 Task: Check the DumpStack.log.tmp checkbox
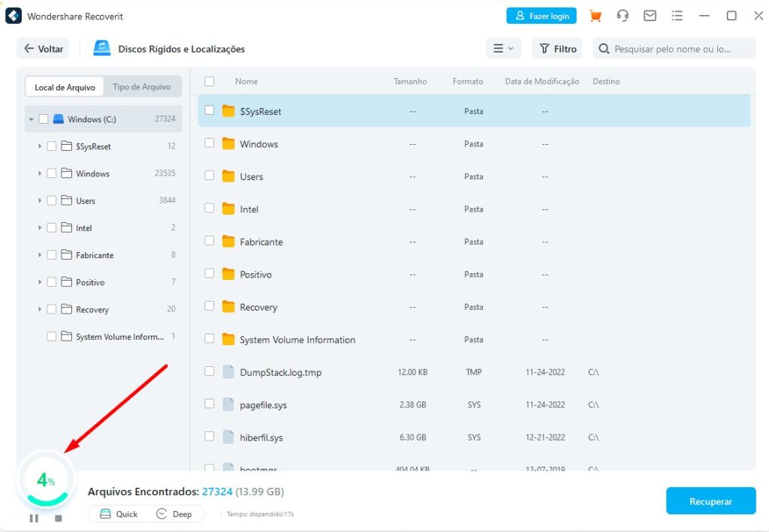[x=210, y=371]
